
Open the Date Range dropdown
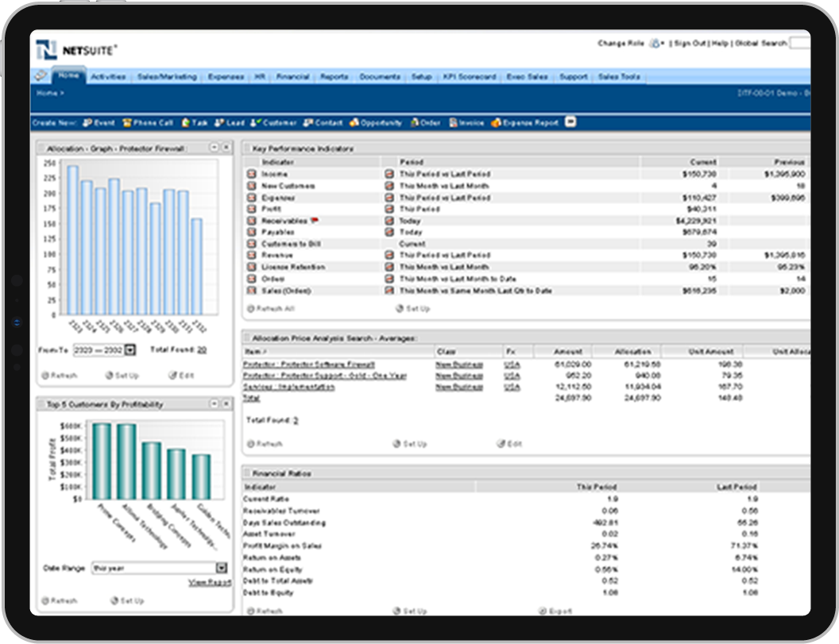tap(222, 568)
